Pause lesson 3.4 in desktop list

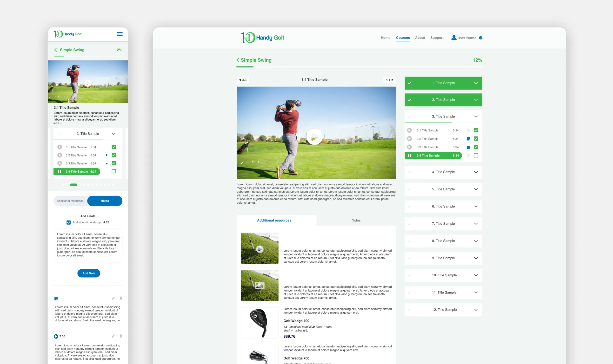coord(409,156)
